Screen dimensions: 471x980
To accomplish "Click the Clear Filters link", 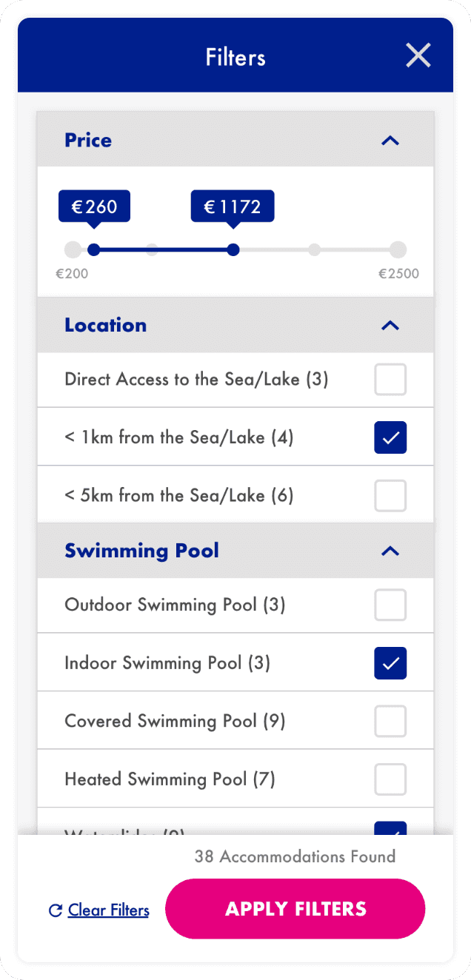I will pos(108,910).
